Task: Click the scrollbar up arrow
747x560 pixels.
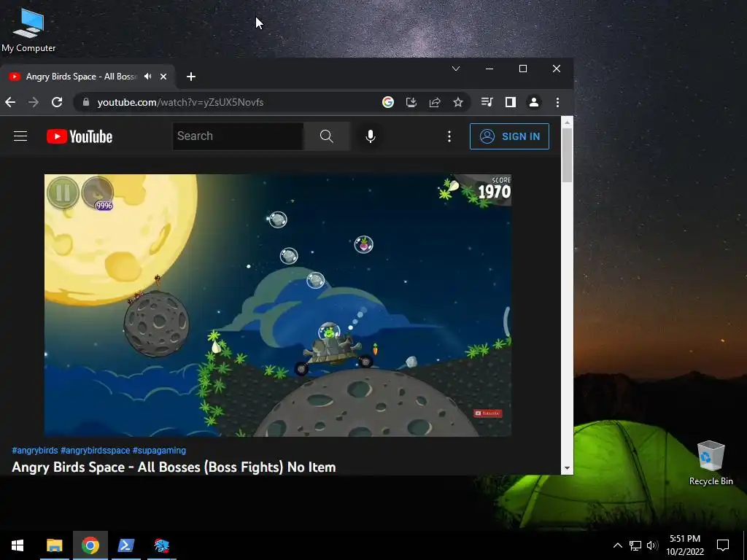Action: click(x=567, y=122)
